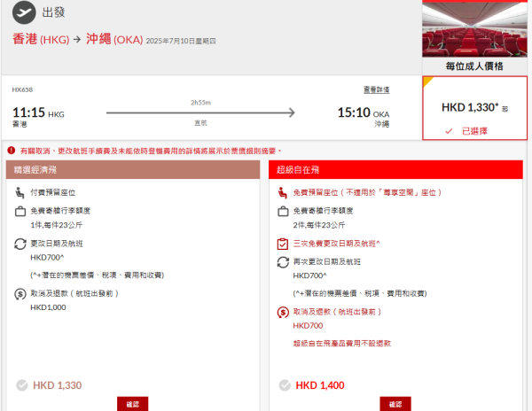532x411 pixels.
Task: Open the 查看詳情 flight details link
Action: pos(376,89)
